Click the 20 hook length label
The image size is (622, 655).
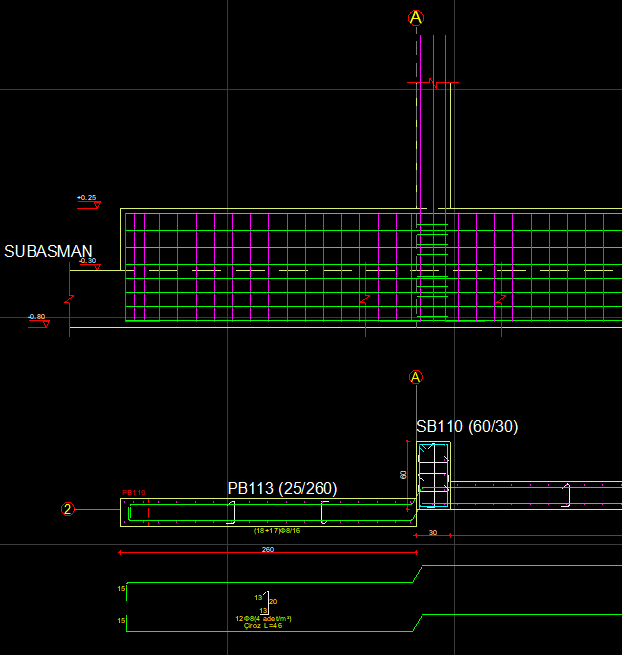click(x=273, y=602)
